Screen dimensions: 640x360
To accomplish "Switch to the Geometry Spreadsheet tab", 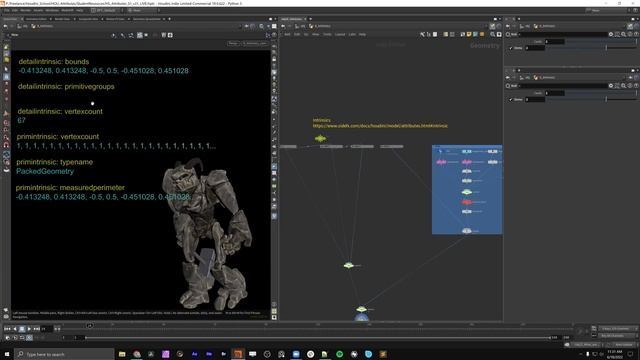I will click(147, 19).
